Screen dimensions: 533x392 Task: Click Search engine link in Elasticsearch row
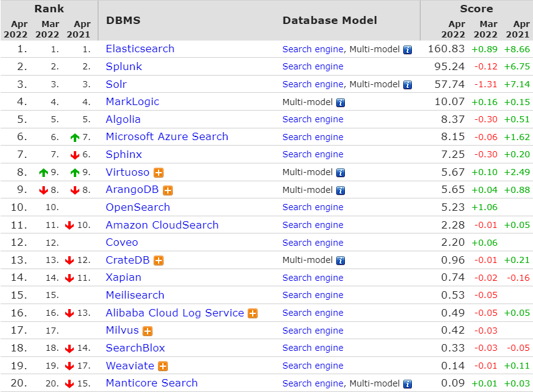[313, 49]
